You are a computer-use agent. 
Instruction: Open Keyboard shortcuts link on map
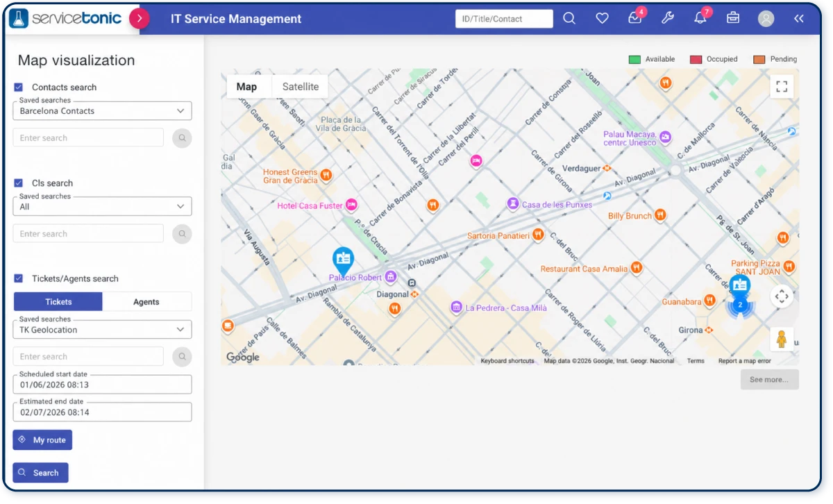click(x=507, y=361)
